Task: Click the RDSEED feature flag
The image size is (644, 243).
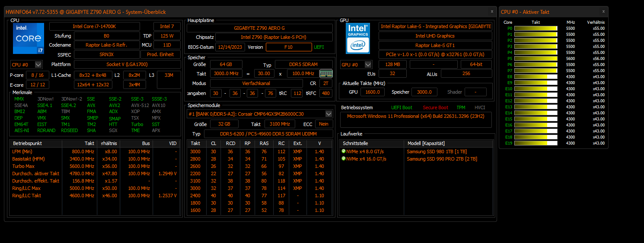Action: click(69, 130)
